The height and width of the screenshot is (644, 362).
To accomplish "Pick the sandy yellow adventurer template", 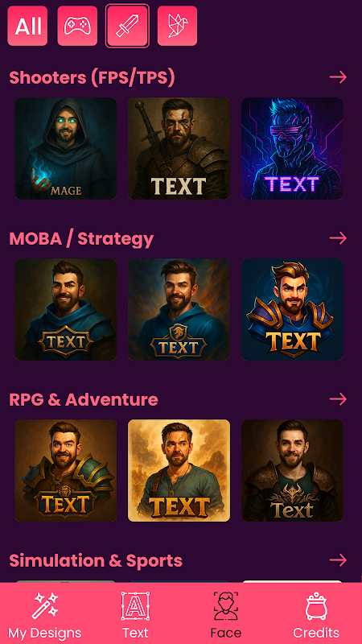I will click(179, 471).
